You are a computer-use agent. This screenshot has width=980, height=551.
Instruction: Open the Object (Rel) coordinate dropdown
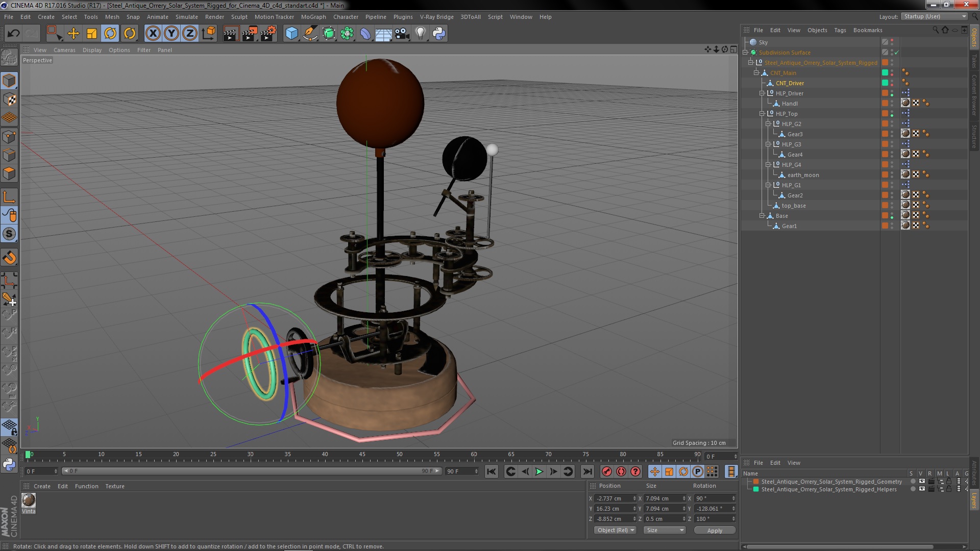click(x=615, y=531)
